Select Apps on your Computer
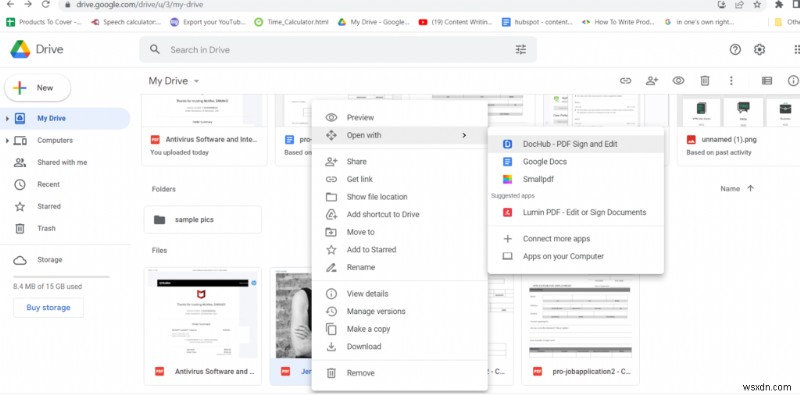This screenshot has width=800, height=395. coord(576,256)
